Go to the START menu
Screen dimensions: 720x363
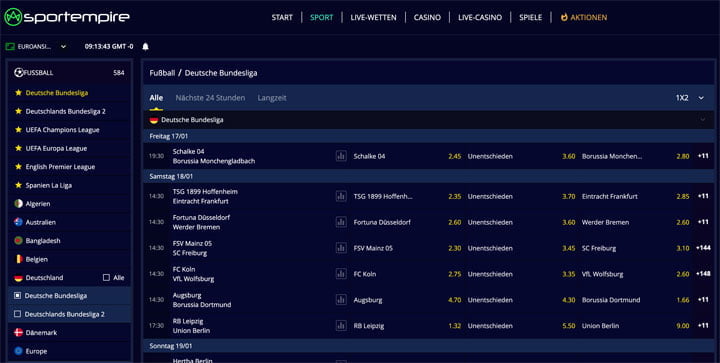pos(282,17)
